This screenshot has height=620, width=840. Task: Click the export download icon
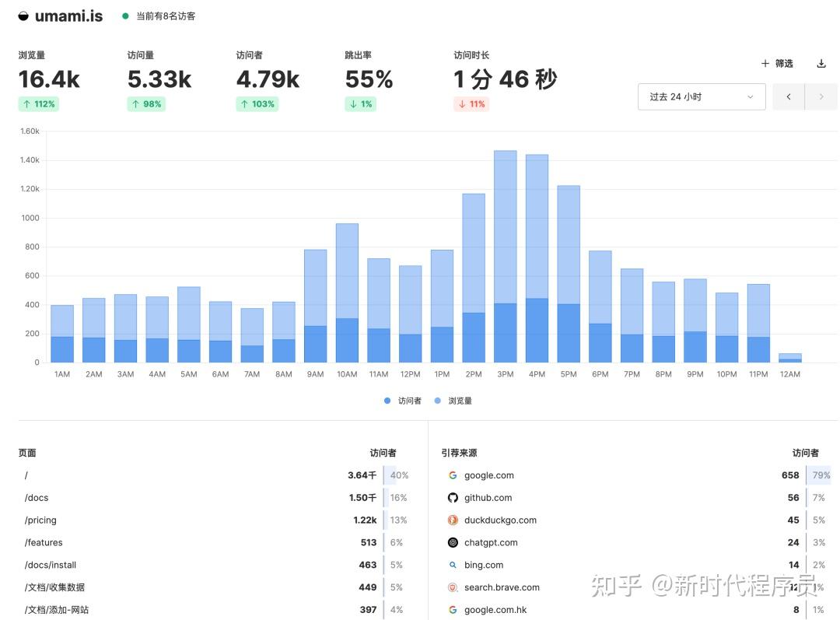pos(821,63)
